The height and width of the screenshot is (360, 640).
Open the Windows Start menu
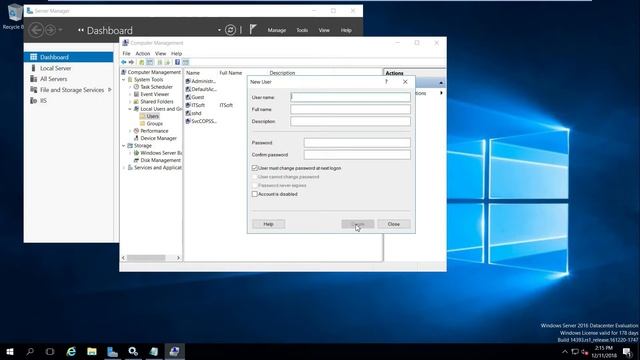point(10,351)
